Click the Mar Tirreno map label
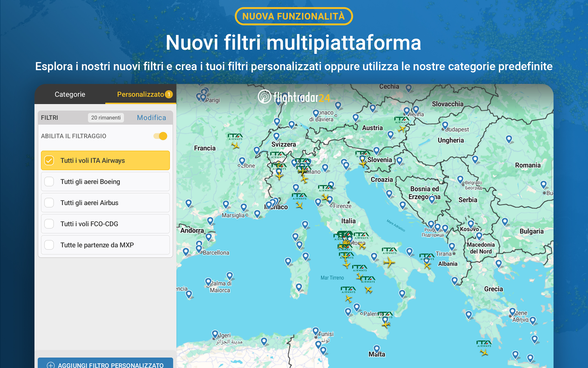The height and width of the screenshot is (368, 588). pos(332,278)
